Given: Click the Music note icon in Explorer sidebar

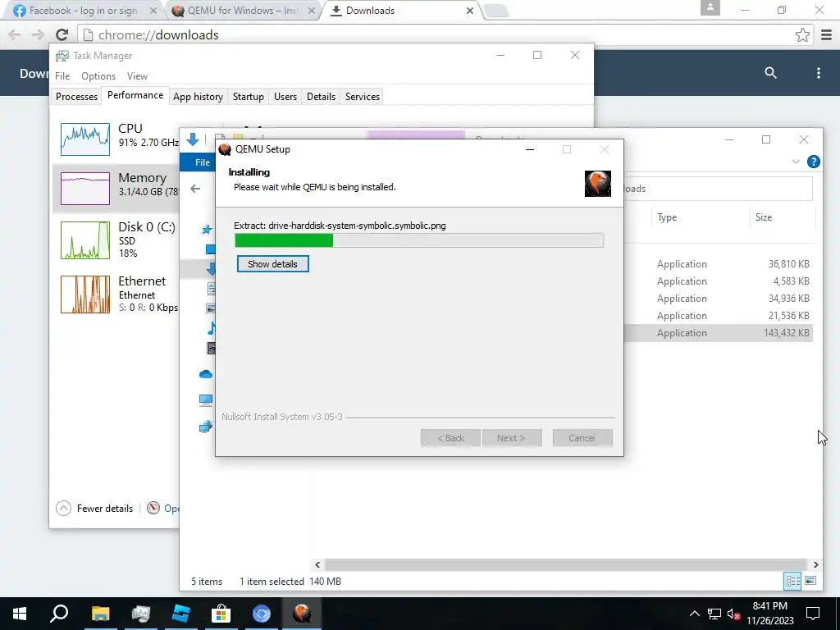Looking at the screenshot, I should point(212,328).
